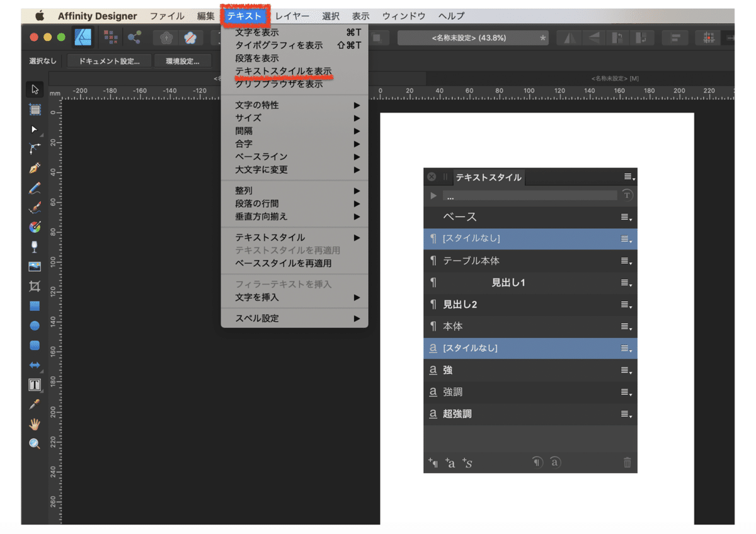This screenshot has height=534, width=756.
Task: Toggle snapping grid icon in toolbar
Action: pyautogui.click(x=708, y=38)
